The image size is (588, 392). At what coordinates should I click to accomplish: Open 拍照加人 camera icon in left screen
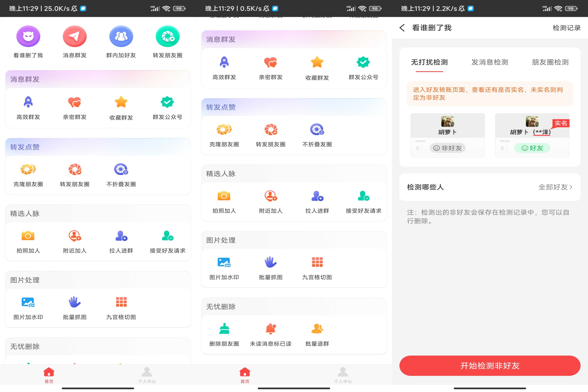click(x=28, y=236)
